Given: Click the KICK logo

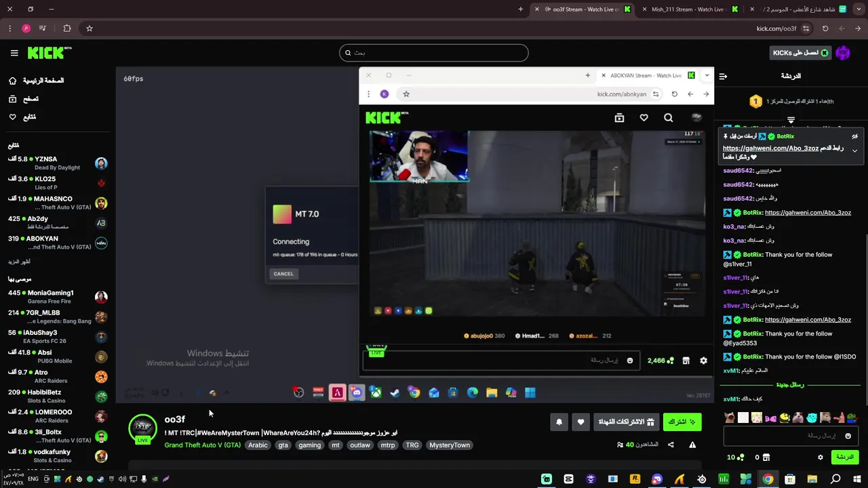Looking at the screenshot, I should (49, 53).
